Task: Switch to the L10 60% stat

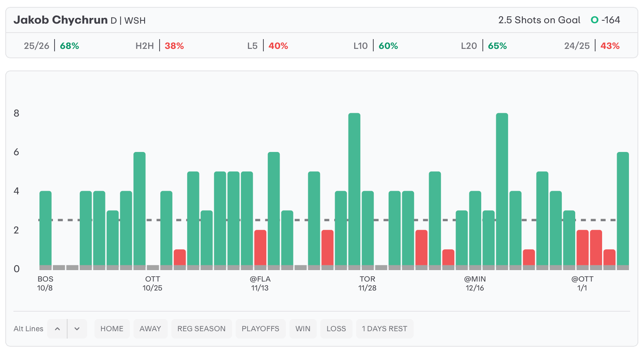Action: tap(375, 46)
